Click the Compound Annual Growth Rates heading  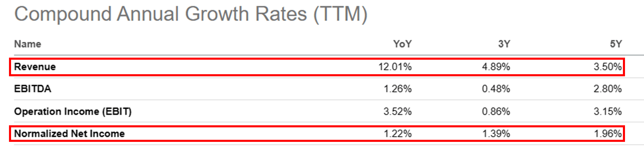191,14
